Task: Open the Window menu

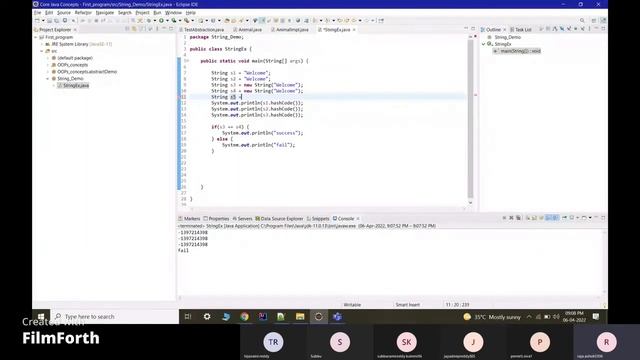Action: [x=173, y=13]
